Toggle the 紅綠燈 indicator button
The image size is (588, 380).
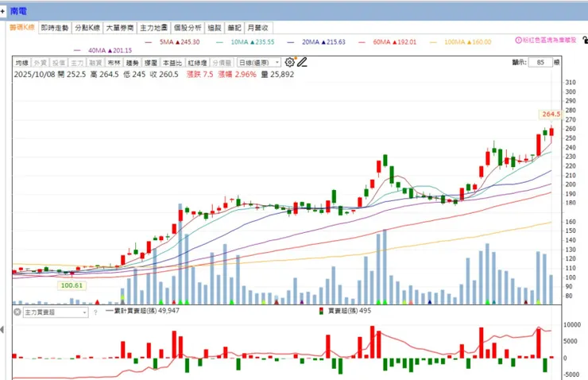197,63
